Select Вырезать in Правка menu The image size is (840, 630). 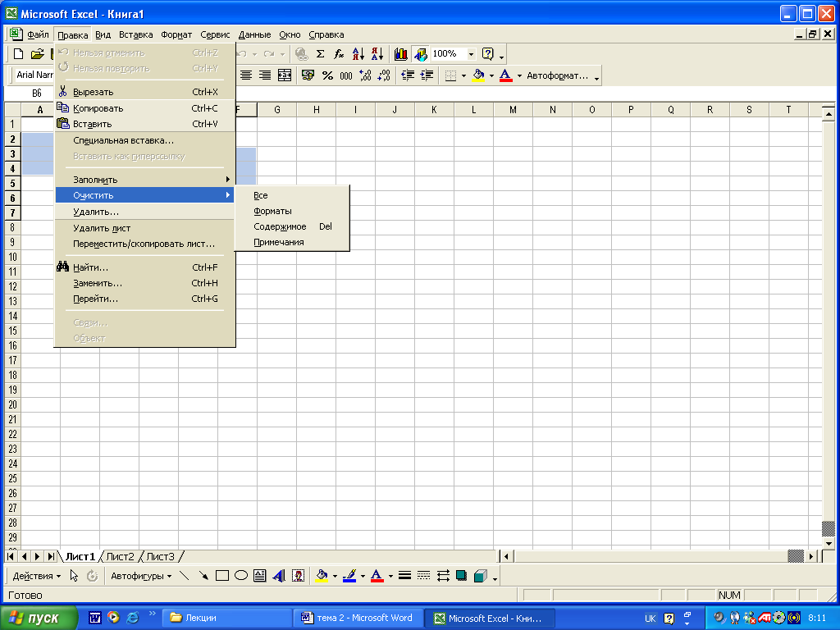click(x=144, y=92)
